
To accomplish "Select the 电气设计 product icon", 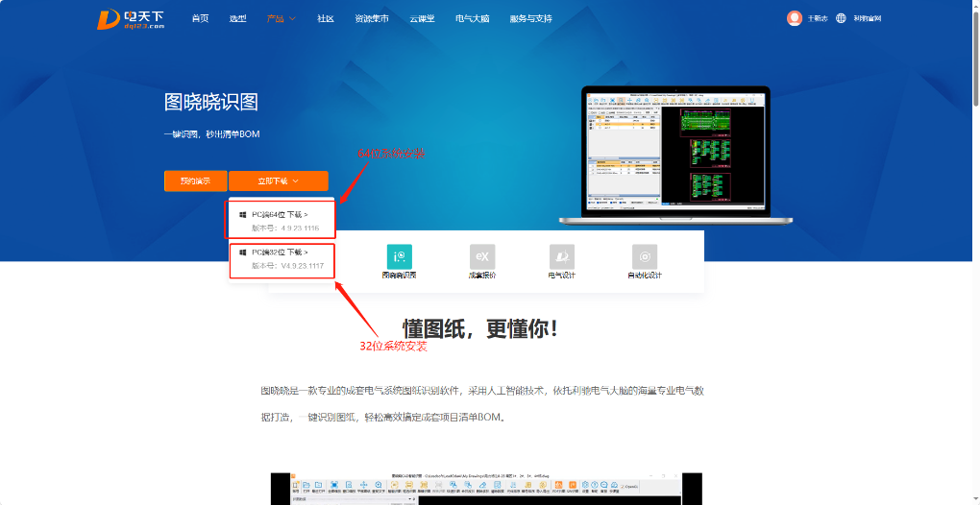I will (562, 256).
